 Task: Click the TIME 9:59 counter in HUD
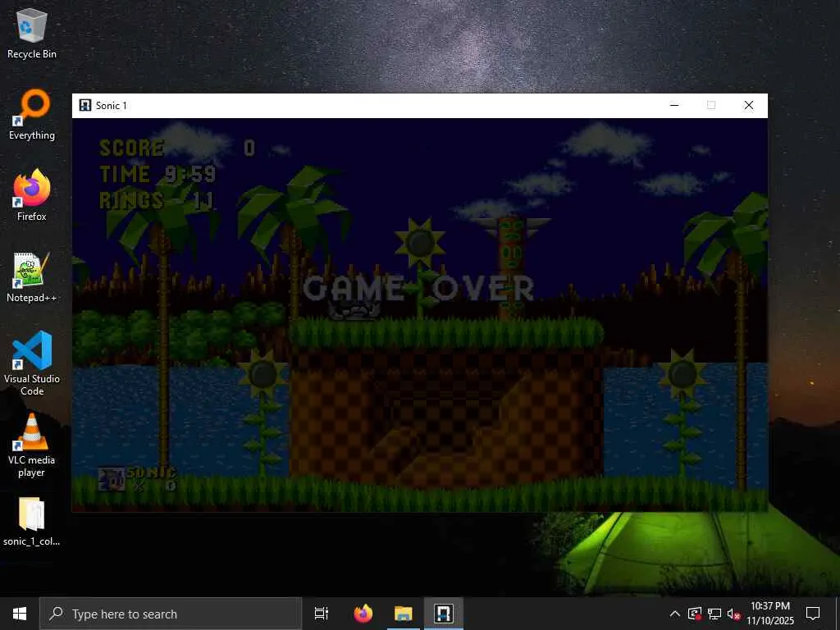(157, 174)
